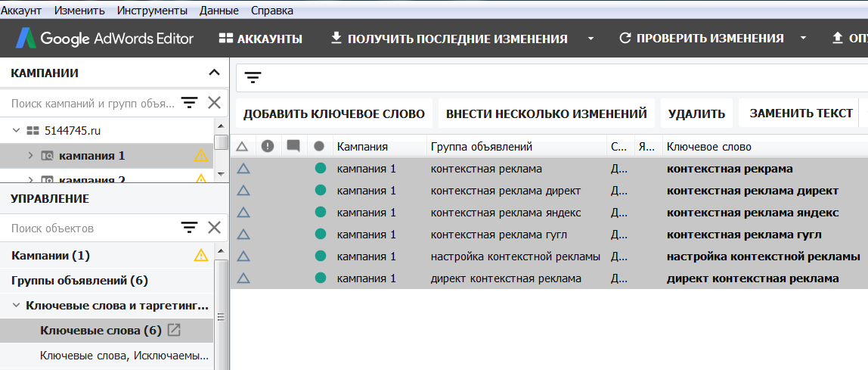Click warning triangle next to кампания 1
This screenshot has height=370, width=868.
200,156
